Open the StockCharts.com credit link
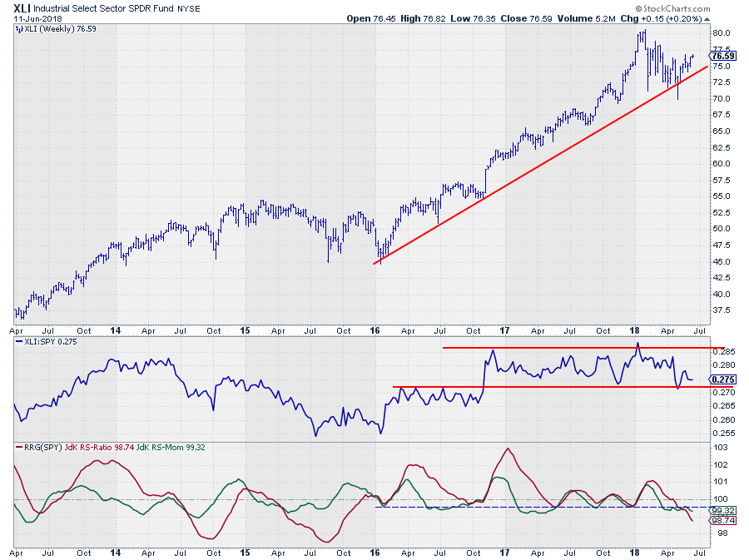Screen dimensions: 749x560 (672, 8)
